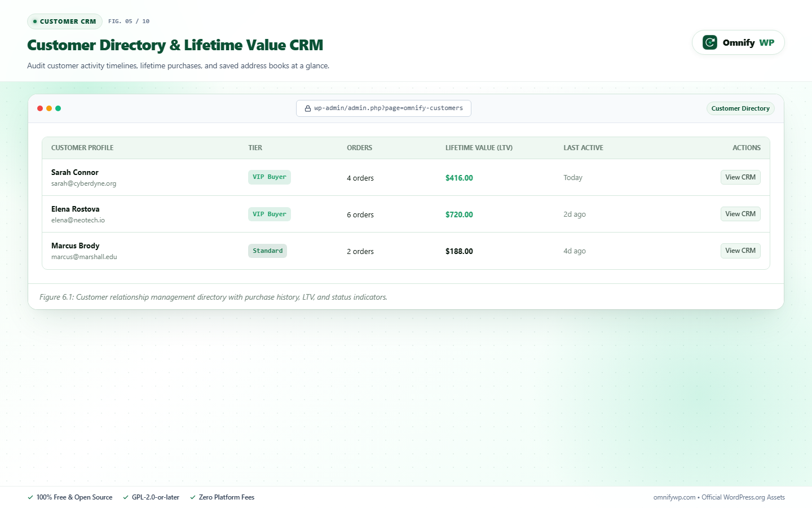Viewport: 812px width, 508px height.
Task: Click the $720.00 lifetime value
Action: (x=459, y=214)
